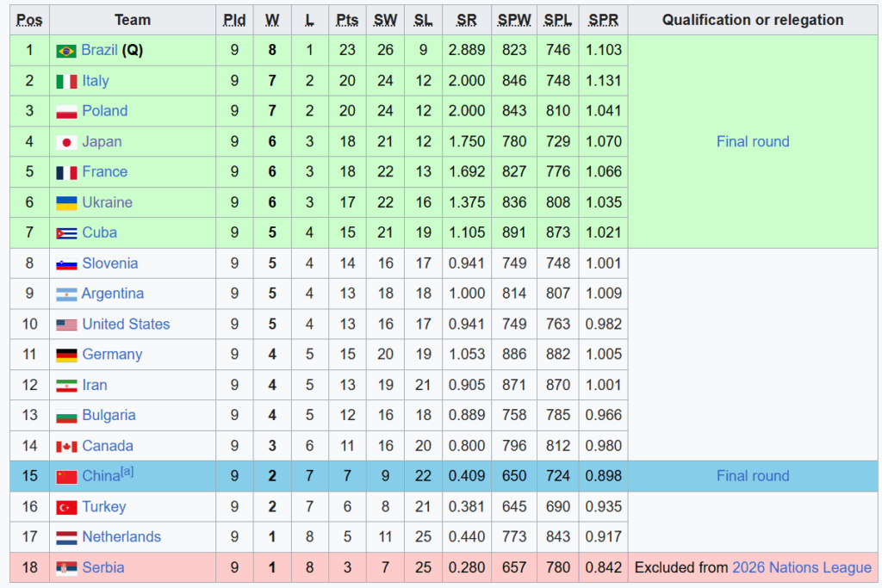Click the Cuba flag icon
This screenshot has width=882, height=588.
tap(66, 233)
